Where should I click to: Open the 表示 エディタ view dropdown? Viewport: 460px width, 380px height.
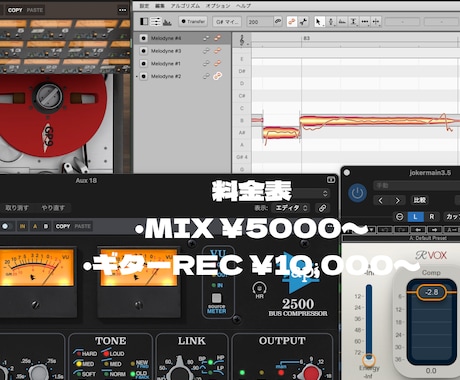point(290,208)
